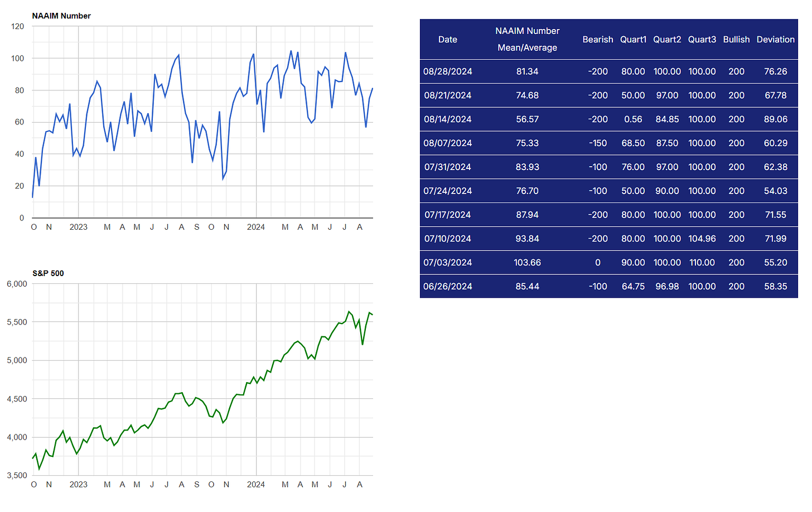812x512 pixels.
Task: Select the Date column header
Action: click(x=447, y=40)
